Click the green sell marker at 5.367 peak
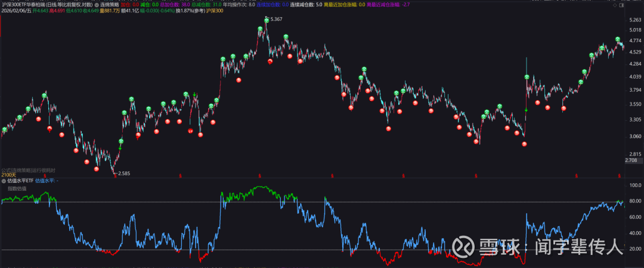This screenshot has width=644, height=268. pos(267,20)
